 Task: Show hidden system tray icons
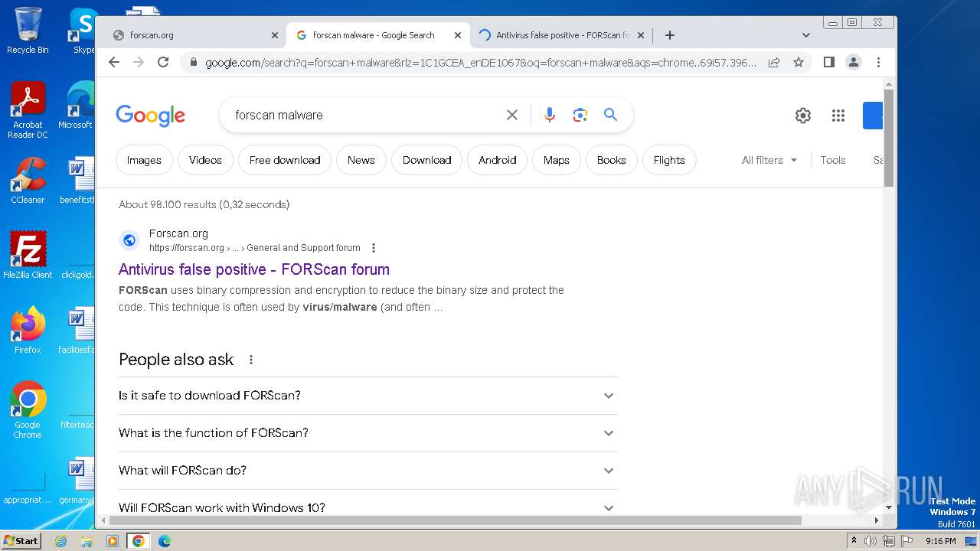(854, 541)
